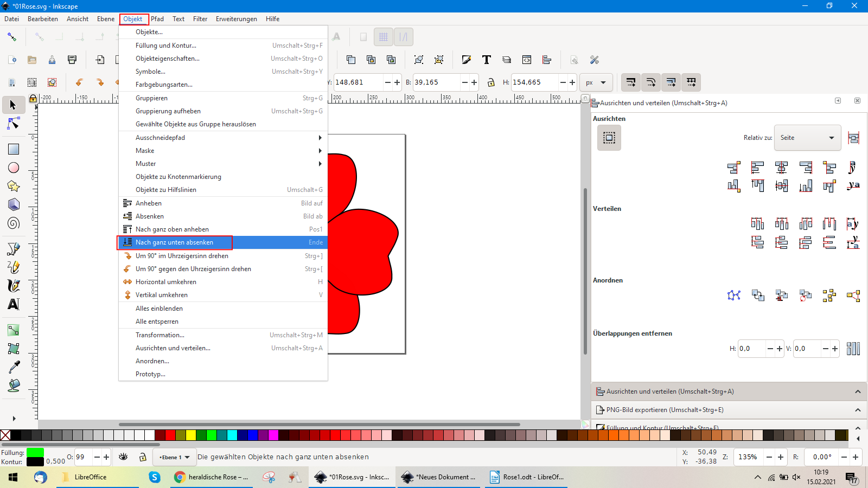Open the px units dropdown
The width and height of the screenshot is (868, 488).
coord(596,82)
